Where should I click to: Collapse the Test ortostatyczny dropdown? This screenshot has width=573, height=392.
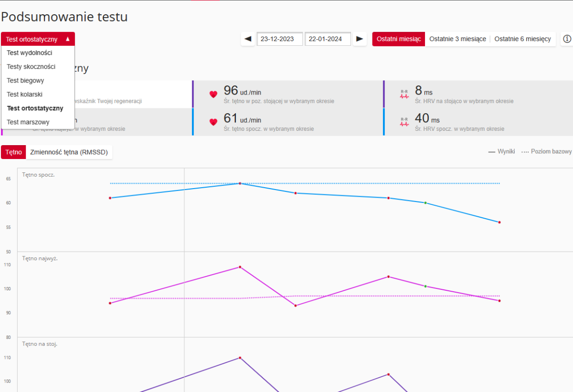click(x=38, y=39)
